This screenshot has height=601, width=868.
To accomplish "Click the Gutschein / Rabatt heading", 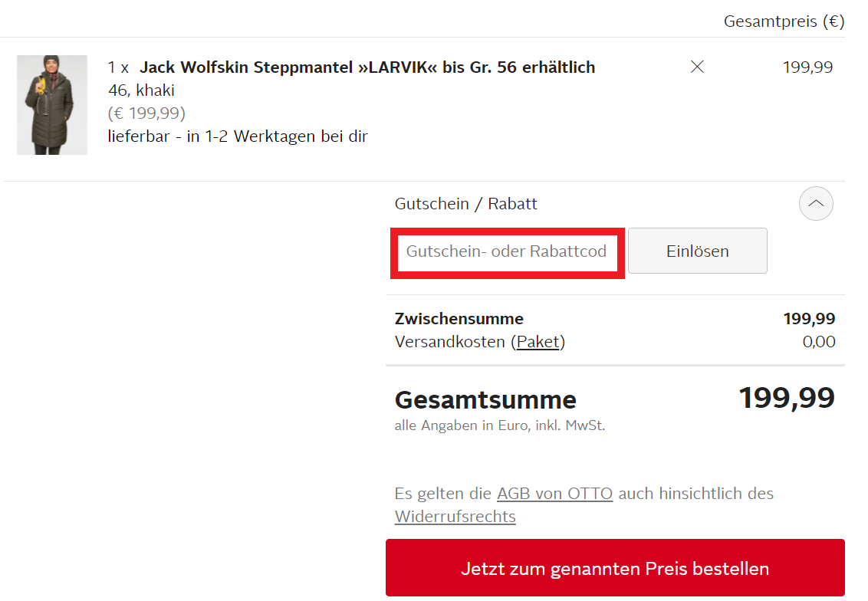I will pos(465,204).
